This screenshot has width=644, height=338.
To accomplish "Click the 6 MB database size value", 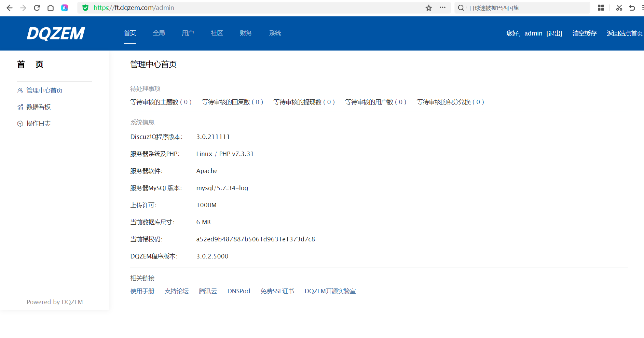I will 204,222.
